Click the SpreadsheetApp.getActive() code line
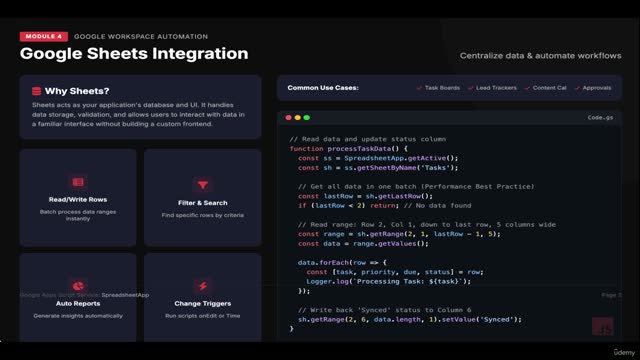Viewport: 640px width, 360px height. pos(378,158)
